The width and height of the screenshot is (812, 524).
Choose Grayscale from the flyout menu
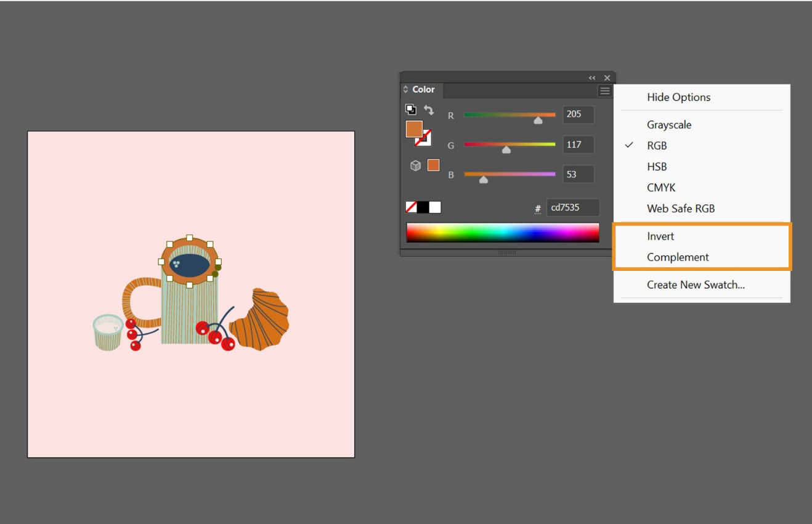[668, 124]
